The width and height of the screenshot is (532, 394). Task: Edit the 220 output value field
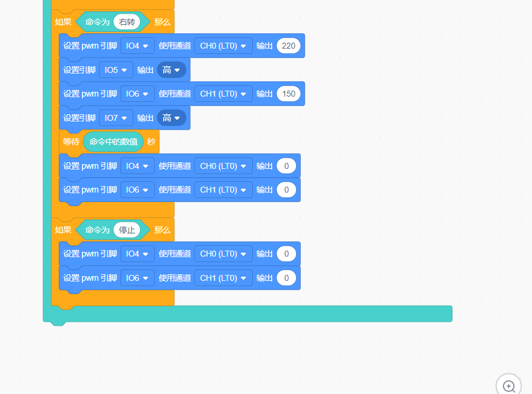click(x=288, y=46)
